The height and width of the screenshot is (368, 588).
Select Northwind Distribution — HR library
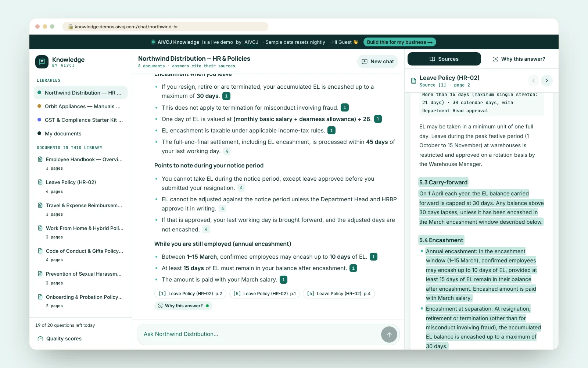80,93
